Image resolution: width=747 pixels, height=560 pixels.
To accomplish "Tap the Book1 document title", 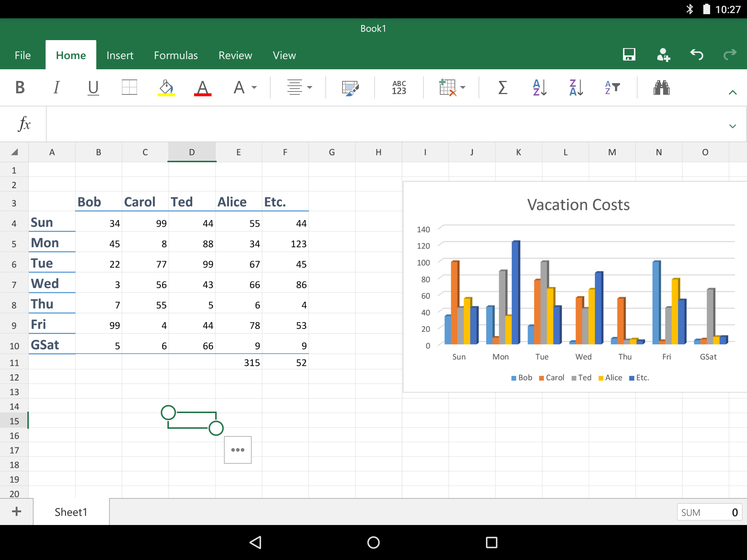I will click(x=373, y=28).
